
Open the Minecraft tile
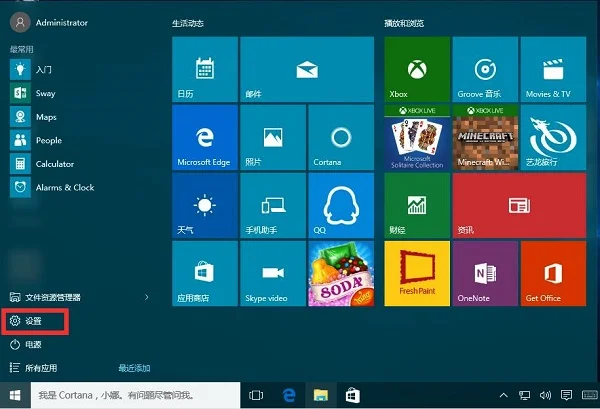click(484, 140)
